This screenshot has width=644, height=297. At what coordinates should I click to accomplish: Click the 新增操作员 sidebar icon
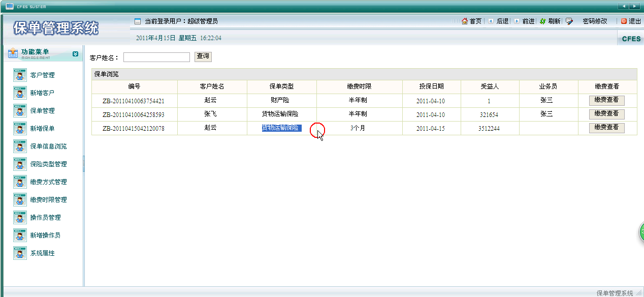pos(20,235)
